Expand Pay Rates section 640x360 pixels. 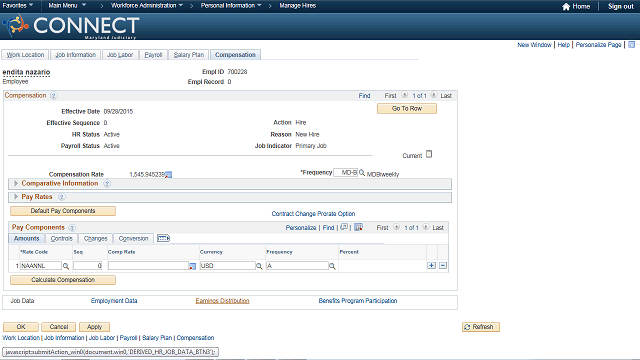tap(16, 197)
